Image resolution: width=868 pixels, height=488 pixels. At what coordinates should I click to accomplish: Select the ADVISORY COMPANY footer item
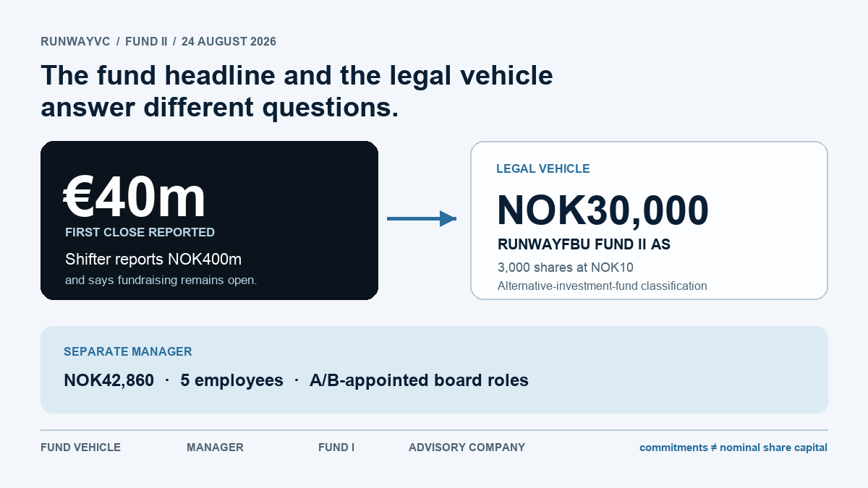(x=467, y=448)
